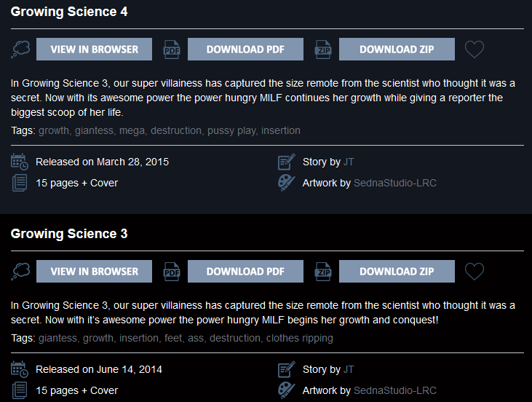Select the 'clothes ripping' tag in Growing Science 3
This screenshot has width=532, height=402.
coord(300,338)
